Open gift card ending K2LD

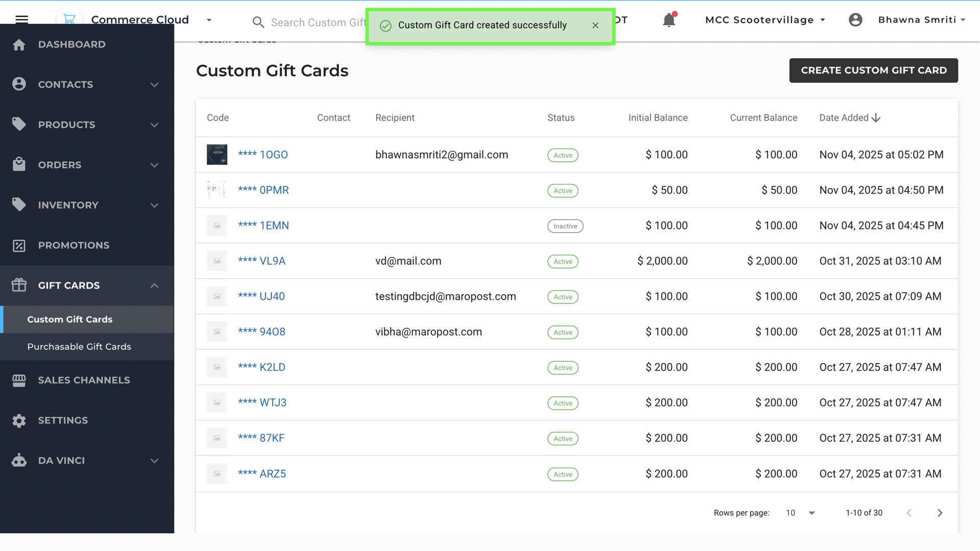tap(262, 367)
